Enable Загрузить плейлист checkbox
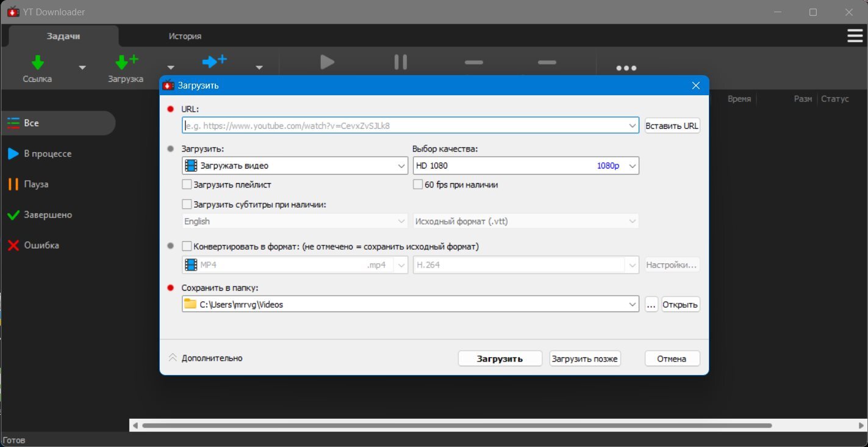This screenshot has height=447, width=868. point(187,184)
